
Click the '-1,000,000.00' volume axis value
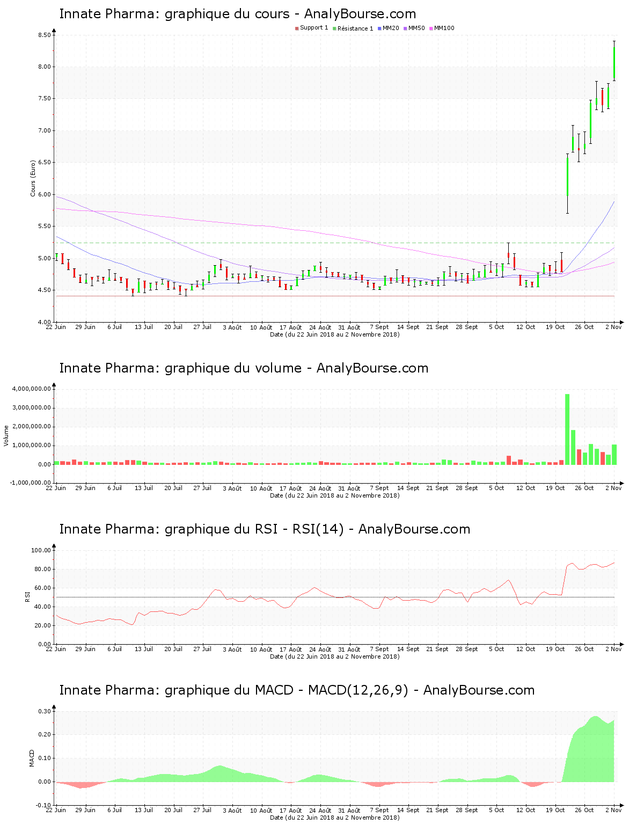31,483
